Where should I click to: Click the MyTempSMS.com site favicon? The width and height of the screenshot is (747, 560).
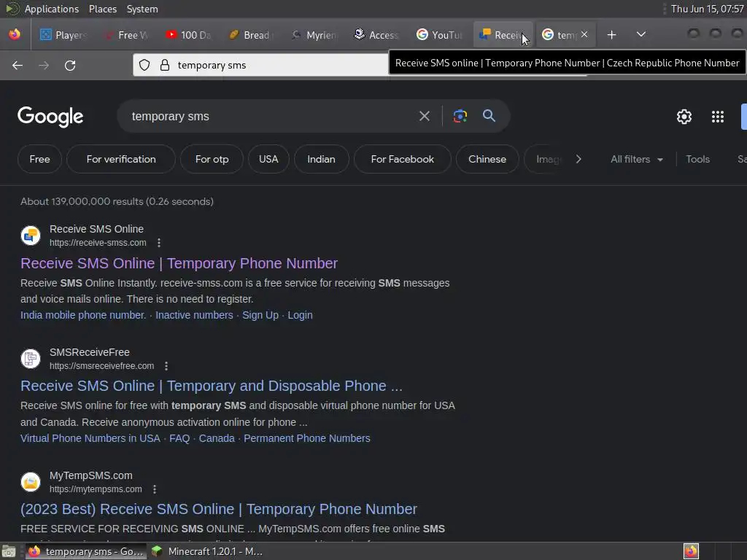click(x=31, y=482)
